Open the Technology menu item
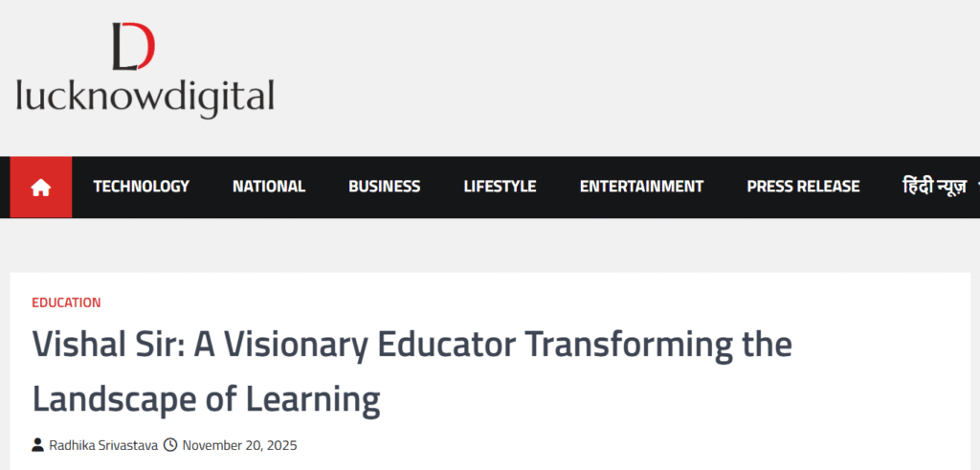Image resolution: width=980 pixels, height=470 pixels. point(141,187)
